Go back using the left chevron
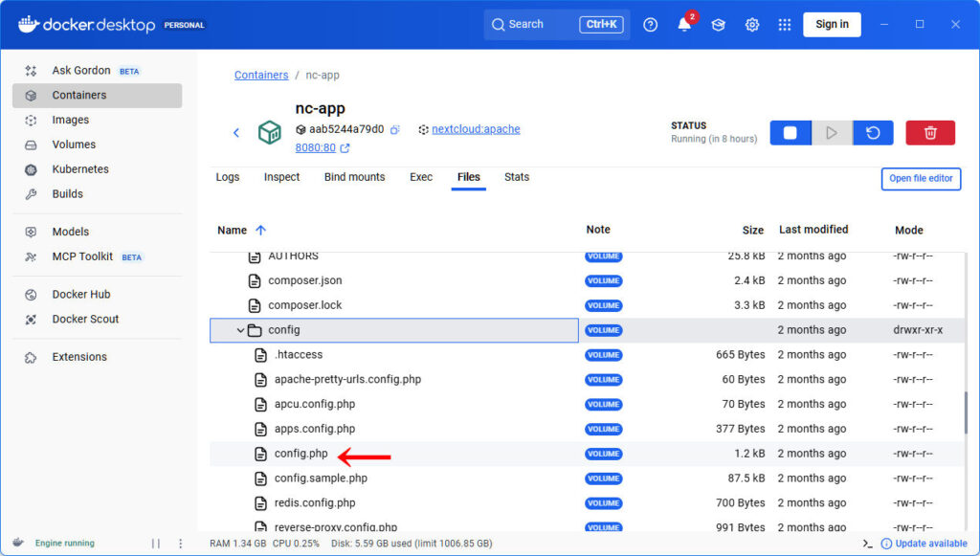Screen dimensions: 980x556 236,133
